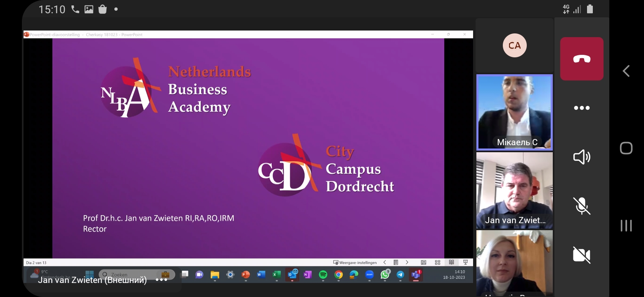The image size is (644, 297).
Task: Turn on the camera
Action: pos(582,255)
